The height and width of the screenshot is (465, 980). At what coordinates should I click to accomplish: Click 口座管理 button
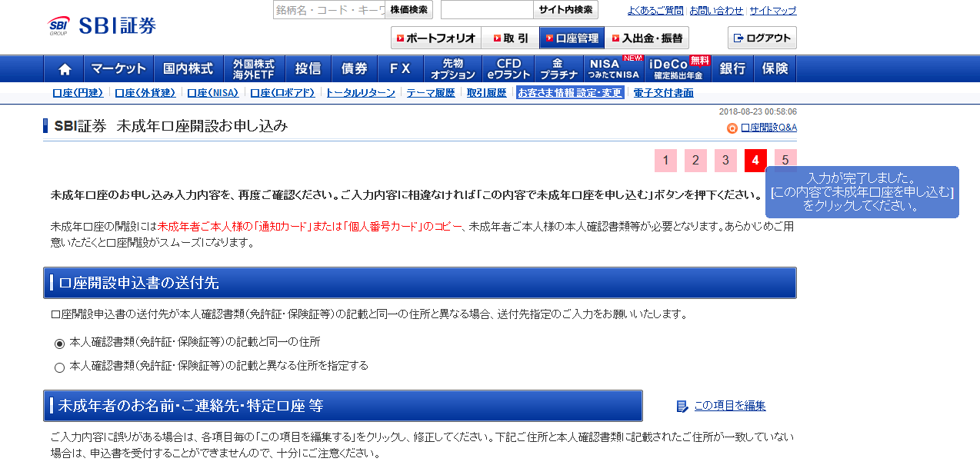(x=572, y=38)
